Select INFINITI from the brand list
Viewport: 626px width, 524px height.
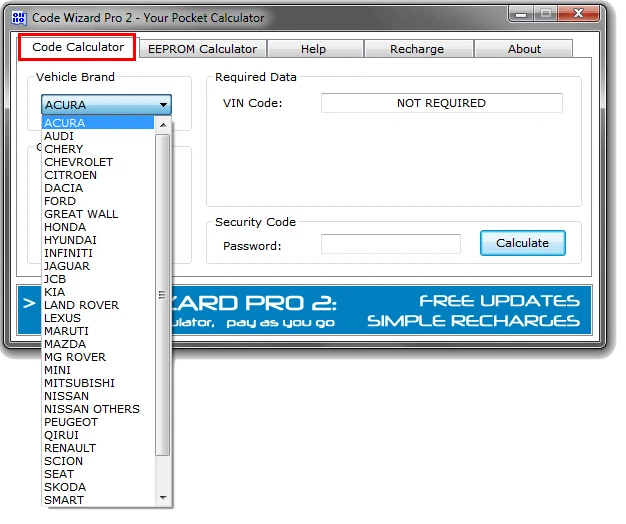98,253
